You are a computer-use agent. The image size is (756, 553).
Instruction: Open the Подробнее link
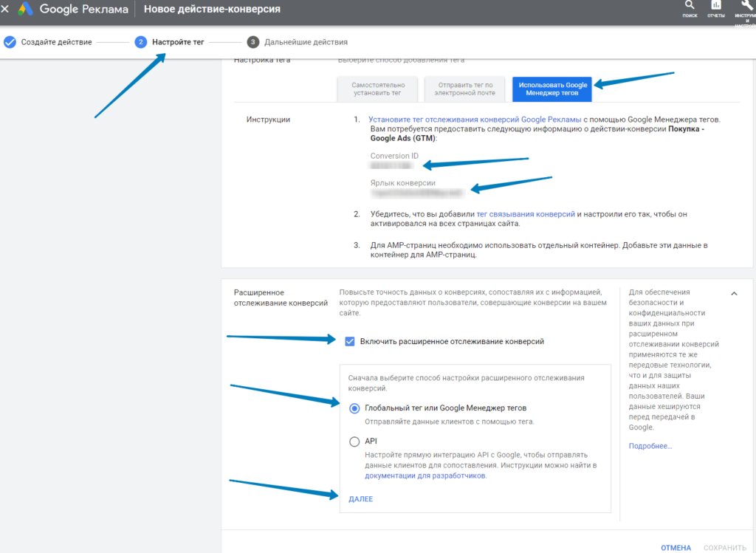click(650, 446)
